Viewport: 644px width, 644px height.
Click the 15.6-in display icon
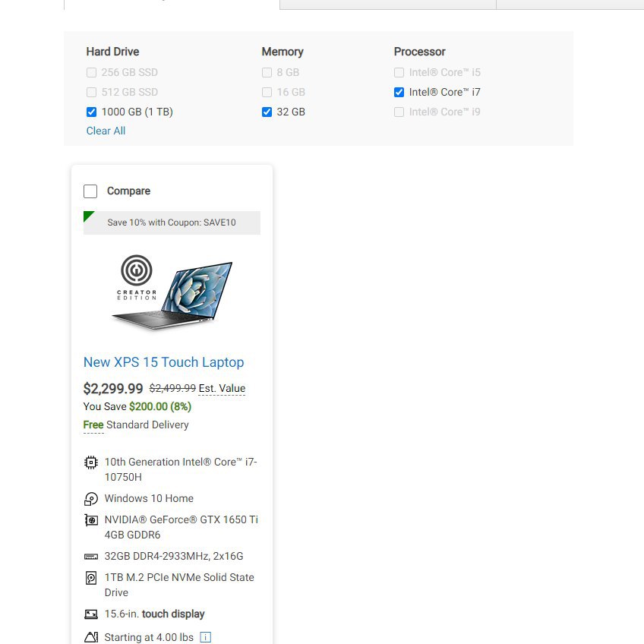[91, 614]
